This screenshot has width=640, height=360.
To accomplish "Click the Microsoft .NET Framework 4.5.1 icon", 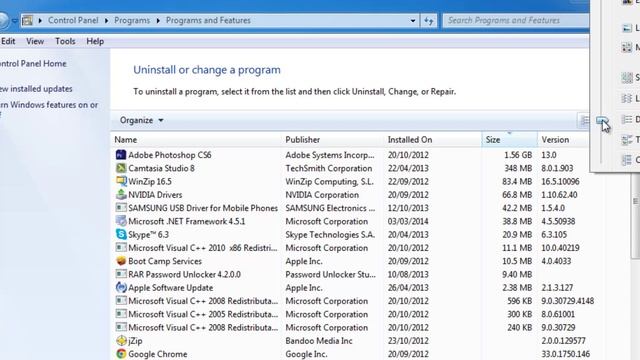I will [121, 221].
